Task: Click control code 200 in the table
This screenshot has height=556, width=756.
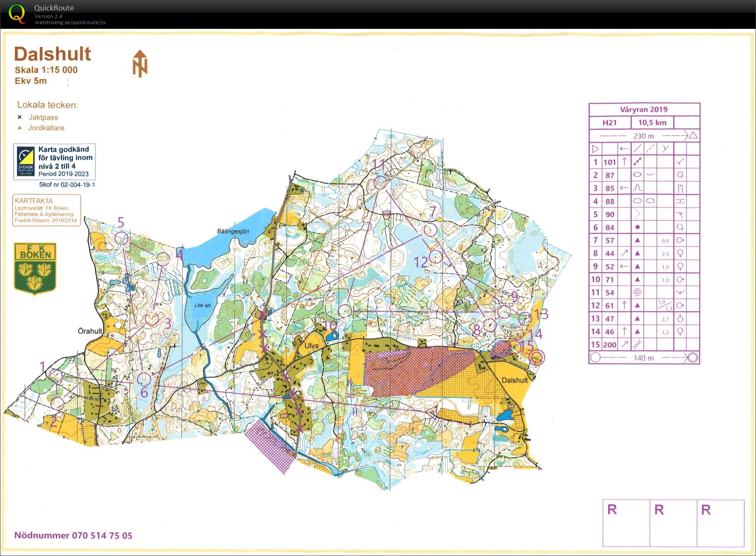Action: 609,345
